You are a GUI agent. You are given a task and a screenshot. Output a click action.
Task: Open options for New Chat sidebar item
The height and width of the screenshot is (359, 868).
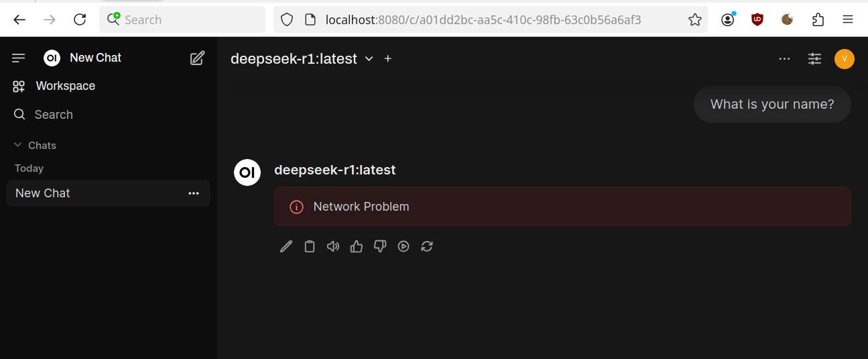[194, 193]
